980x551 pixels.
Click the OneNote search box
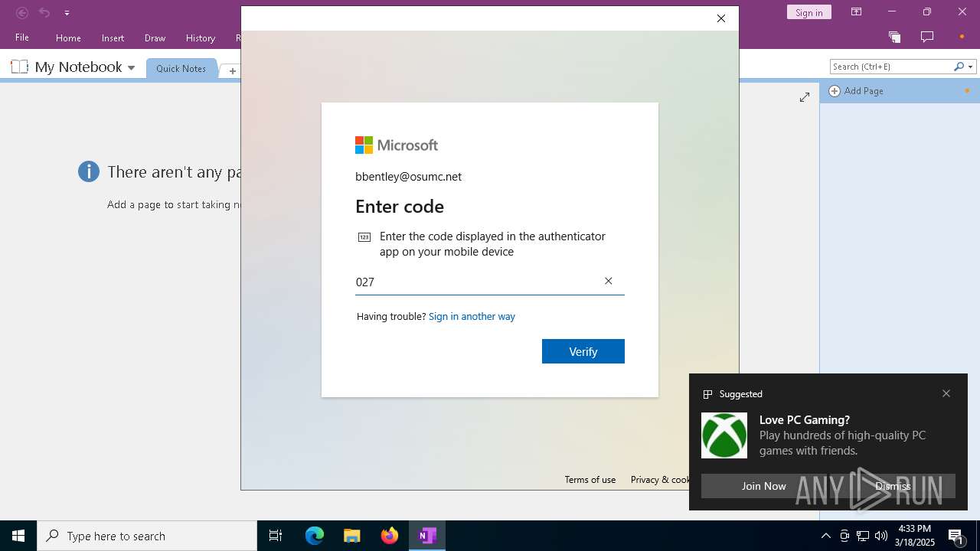[890, 67]
